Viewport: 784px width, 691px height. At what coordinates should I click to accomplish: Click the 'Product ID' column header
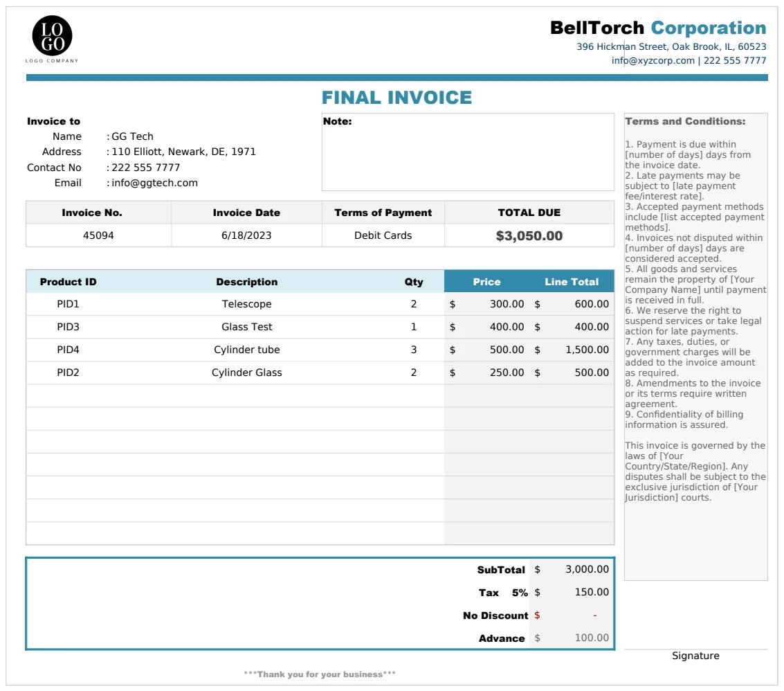point(68,282)
